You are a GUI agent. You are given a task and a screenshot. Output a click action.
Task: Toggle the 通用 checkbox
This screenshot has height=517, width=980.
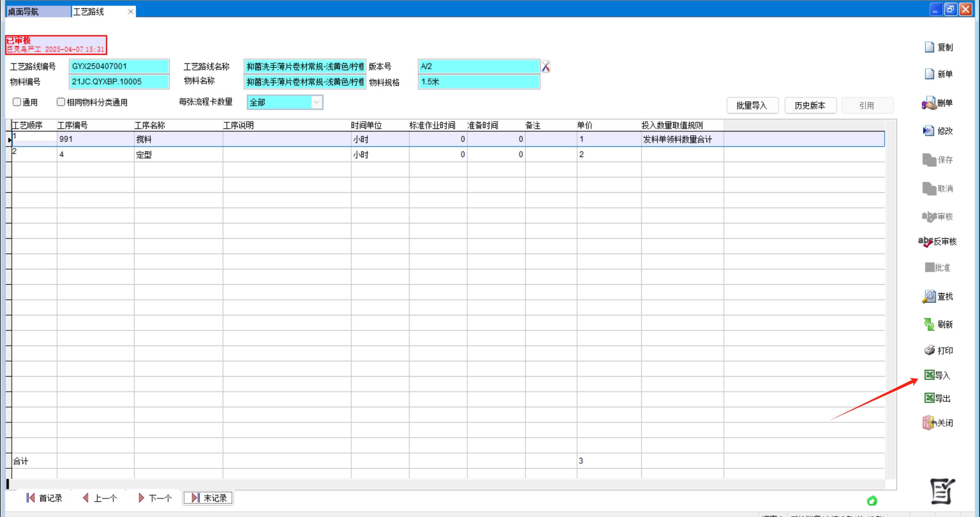tap(17, 102)
